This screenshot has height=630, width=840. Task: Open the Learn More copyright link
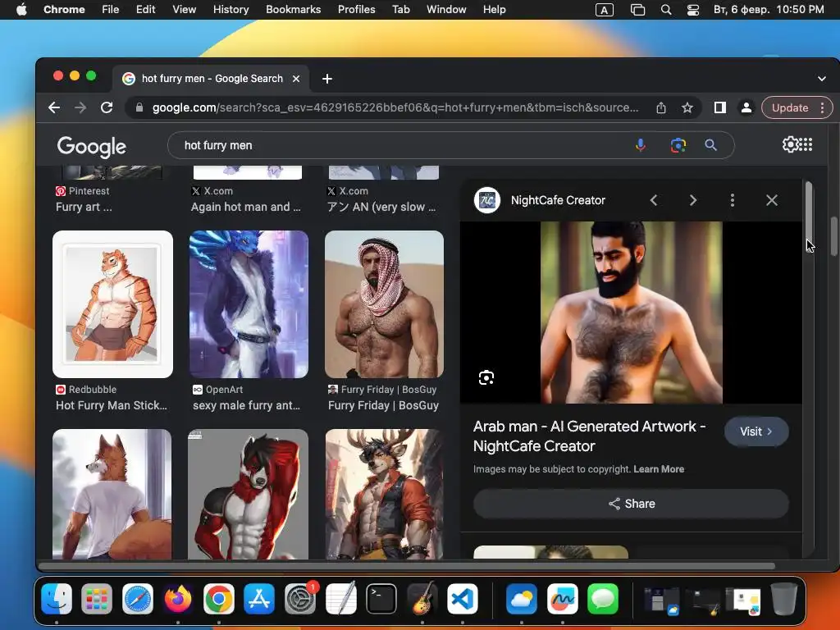pyautogui.click(x=659, y=469)
